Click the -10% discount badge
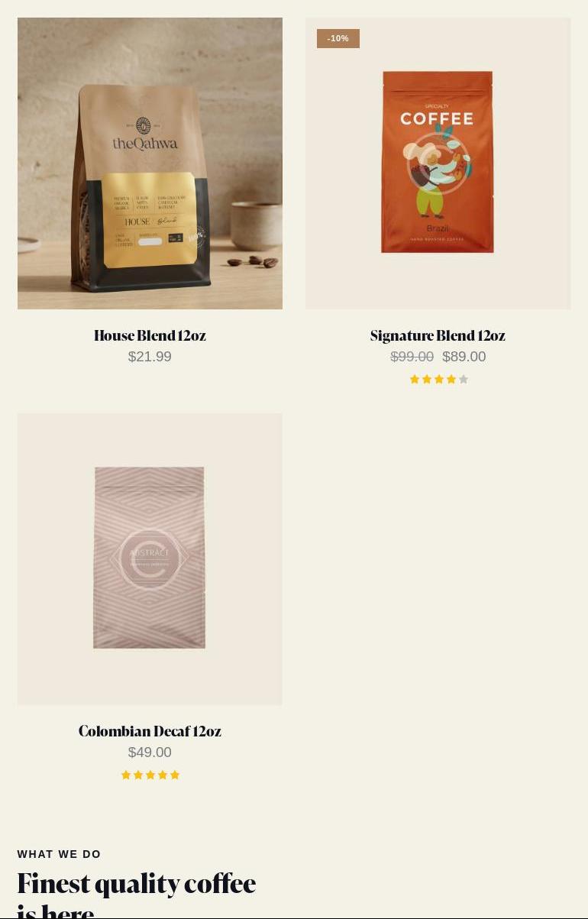The height and width of the screenshot is (919, 588). [x=338, y=38]
